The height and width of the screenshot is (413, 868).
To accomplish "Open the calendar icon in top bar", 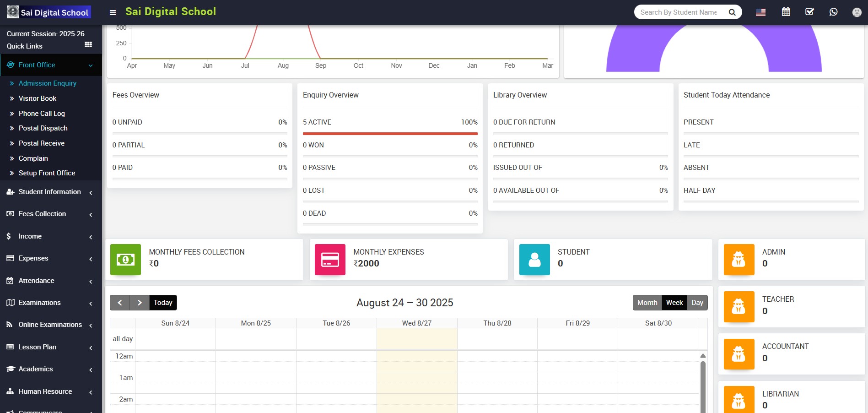I will 786,12.
